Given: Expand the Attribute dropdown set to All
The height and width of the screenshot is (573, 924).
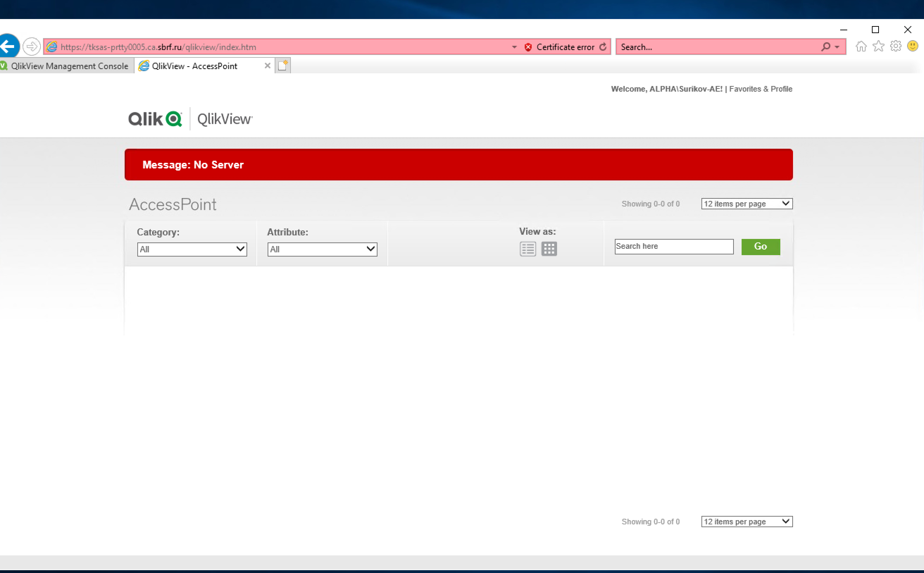Looking at the screenshot, I should point(322,249).
